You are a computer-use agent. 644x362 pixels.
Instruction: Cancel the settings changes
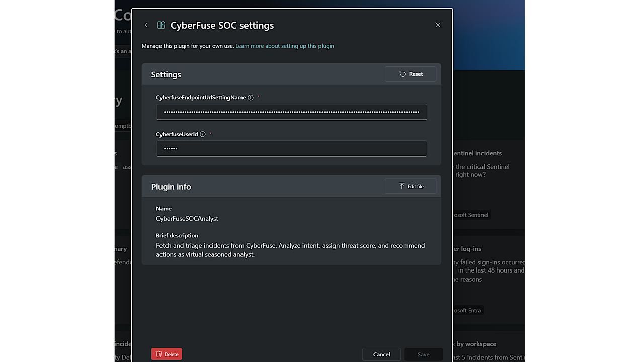click(381, 354)
